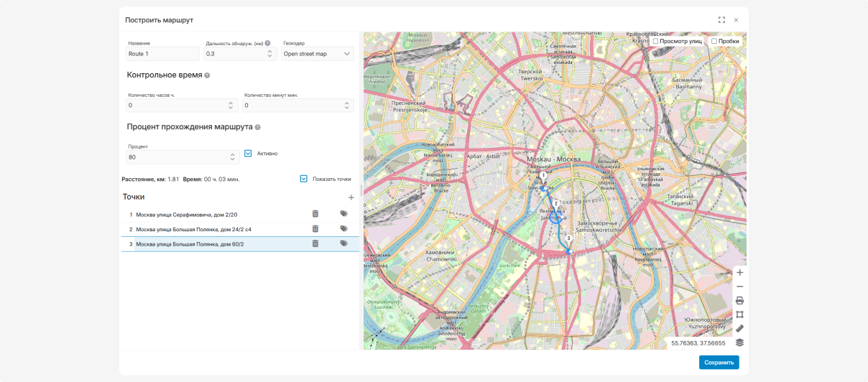The width and height of the screenshot is (868, 382).
Task: Click help icon beside Контрольное время
Action: pyautogui.click(x=207, y=75)
